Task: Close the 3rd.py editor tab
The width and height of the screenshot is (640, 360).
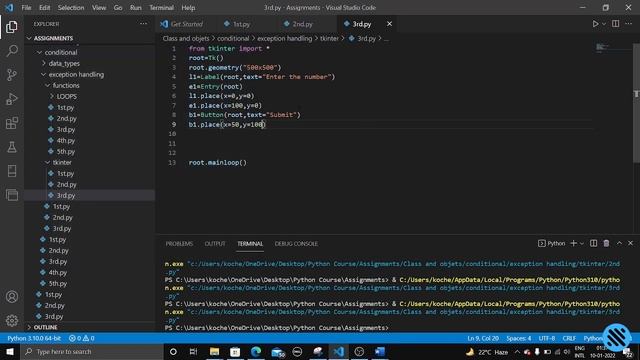Action: pyautogui.click(x=389, y=24)
